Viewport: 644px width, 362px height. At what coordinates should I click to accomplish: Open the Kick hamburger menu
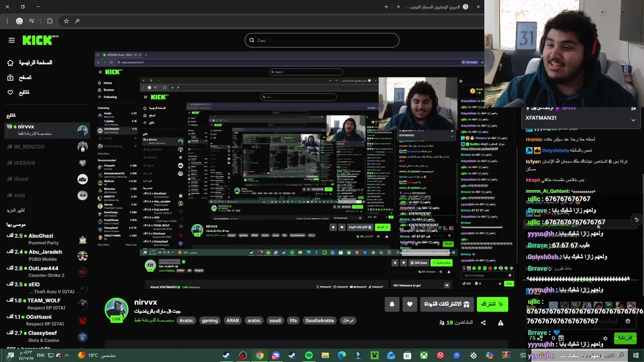pyautogui.click(x=12, y=40)
